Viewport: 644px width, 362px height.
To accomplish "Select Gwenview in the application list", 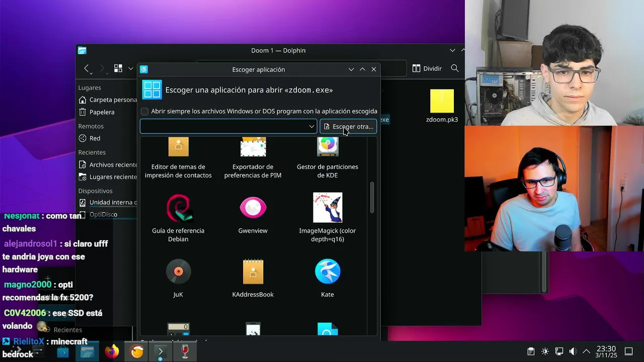I will 253,215.
